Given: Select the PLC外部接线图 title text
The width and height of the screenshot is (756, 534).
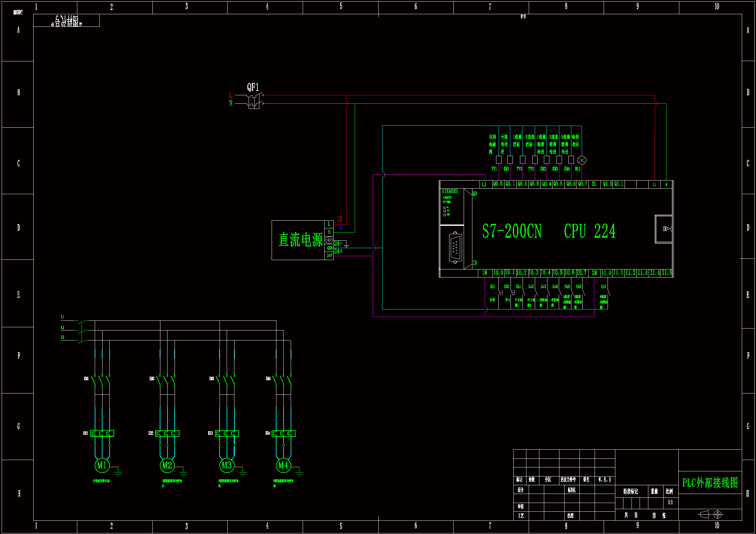Looking at the screenshot, I should 710,483.
